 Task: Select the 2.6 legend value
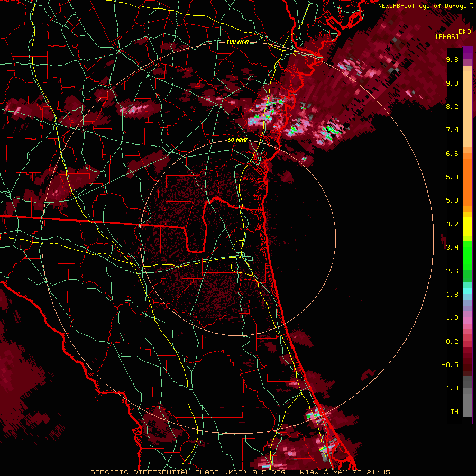tap(452, 271)
